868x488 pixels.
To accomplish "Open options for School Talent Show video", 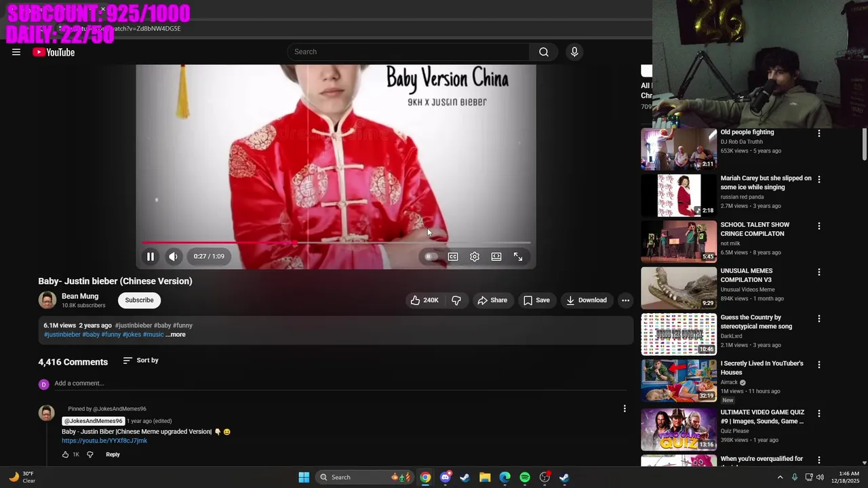I will [818, 226].
